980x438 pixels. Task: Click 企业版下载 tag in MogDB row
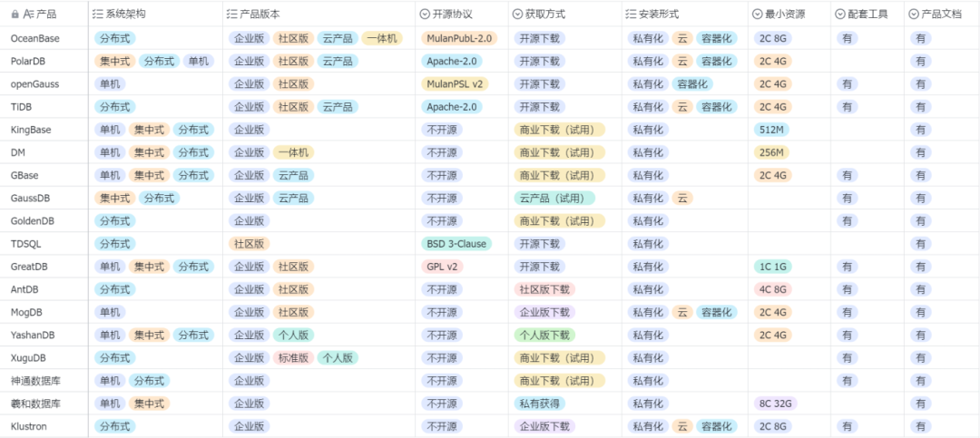(544, 312)
